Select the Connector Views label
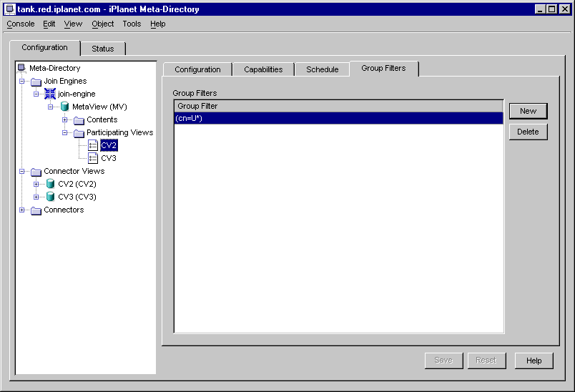 (x=74, y=171)
